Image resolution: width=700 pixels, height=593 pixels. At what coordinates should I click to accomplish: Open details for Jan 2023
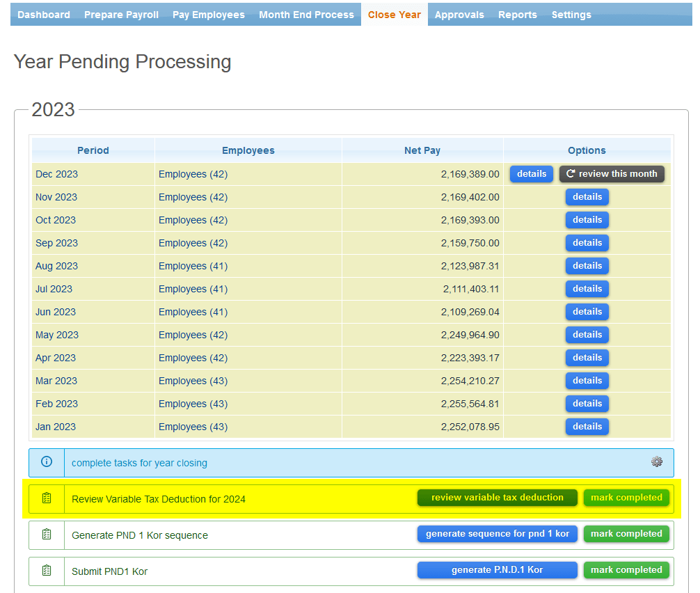click(587, 427)
